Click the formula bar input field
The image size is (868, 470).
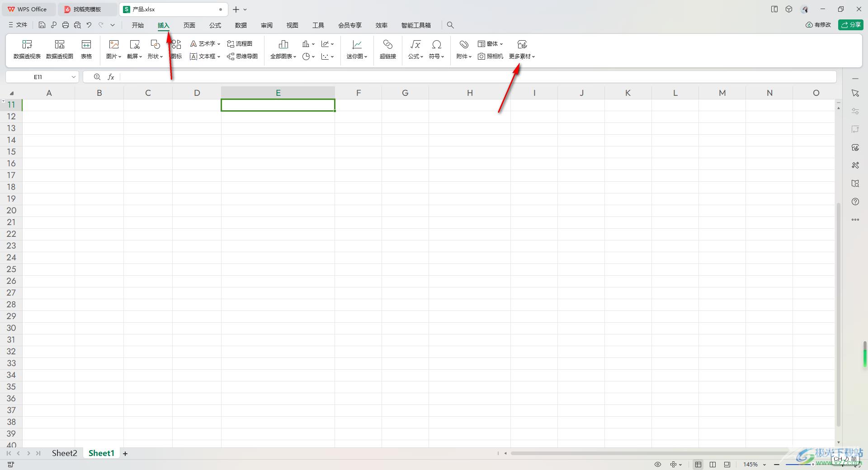478,77
